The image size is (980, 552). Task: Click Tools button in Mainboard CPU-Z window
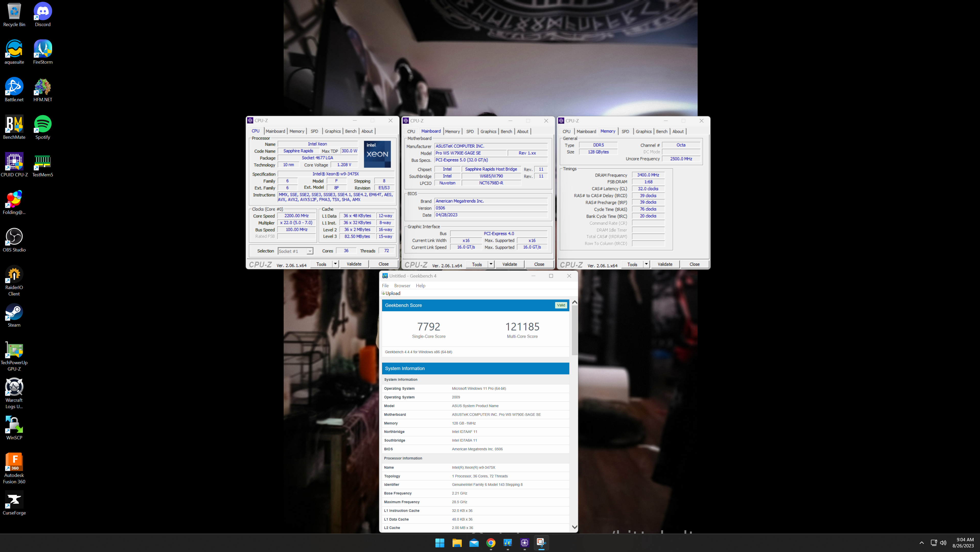[477, 264]
